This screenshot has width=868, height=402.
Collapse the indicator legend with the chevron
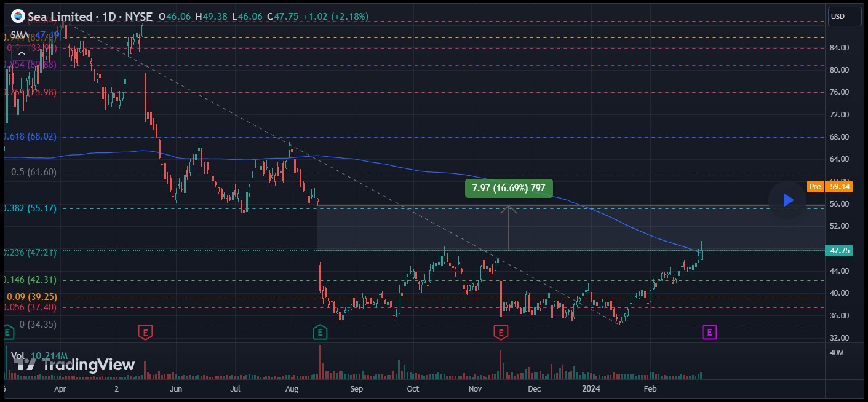[x=21, y=53]
